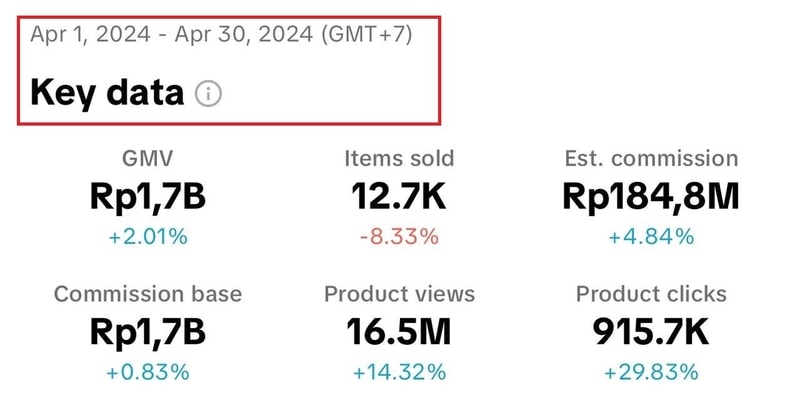Viewport: 800px width, 403px height.
Task: Open the Items sold metric label
Action: (399, 158)
